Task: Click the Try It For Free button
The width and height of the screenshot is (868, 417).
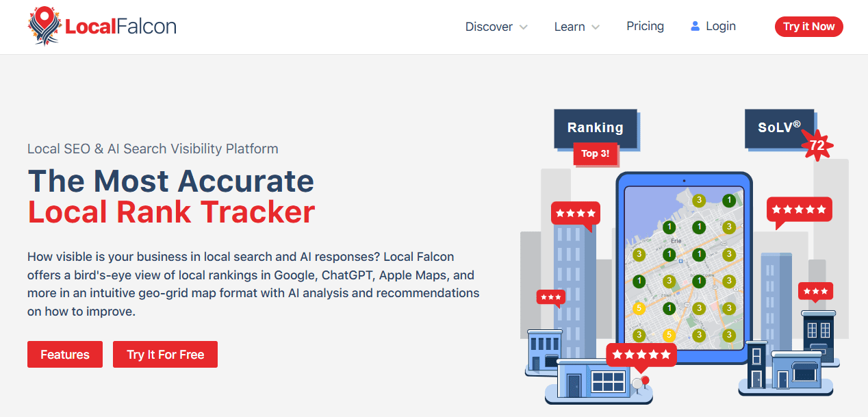Action: [x=165, y=355]
